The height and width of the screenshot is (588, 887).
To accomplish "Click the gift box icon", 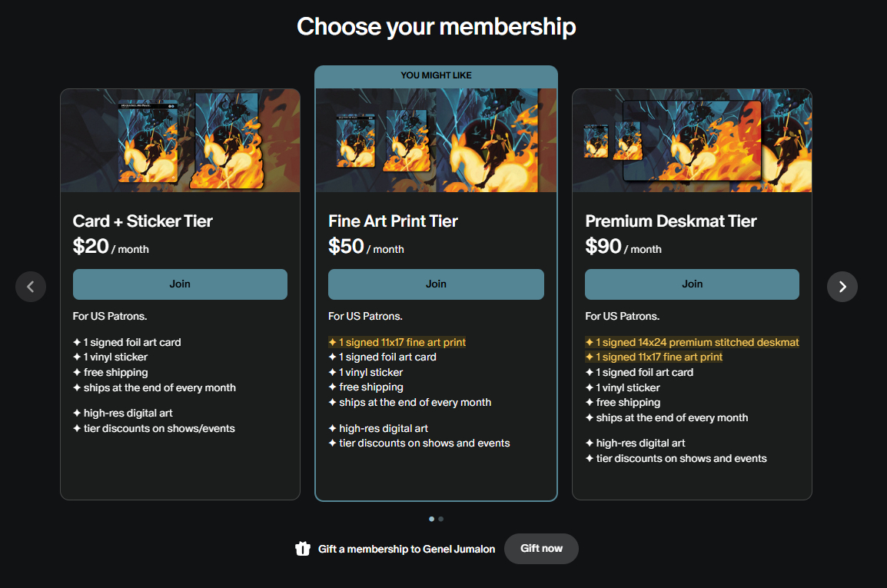I will coord(303,549).
